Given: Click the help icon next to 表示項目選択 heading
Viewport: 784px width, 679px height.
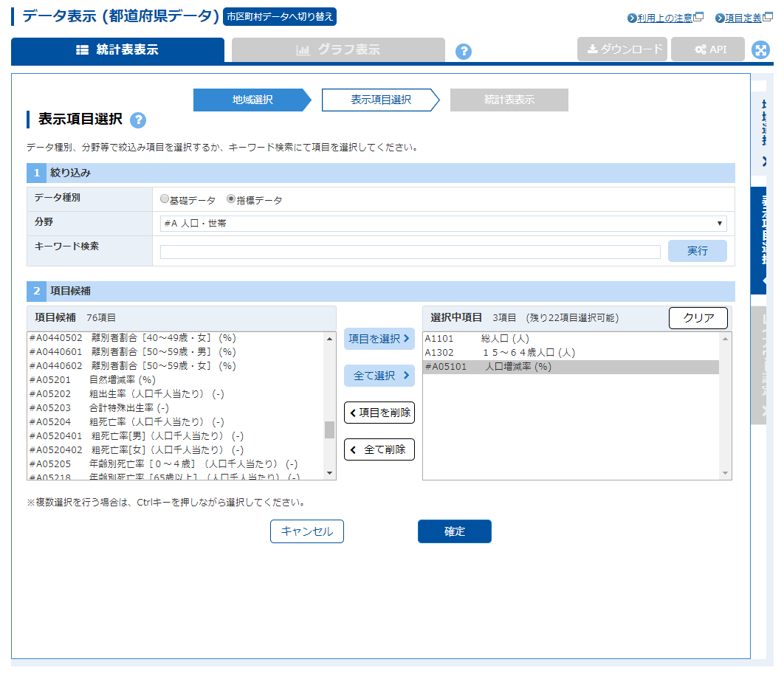Looking at the screenshot, I should 138,121.
